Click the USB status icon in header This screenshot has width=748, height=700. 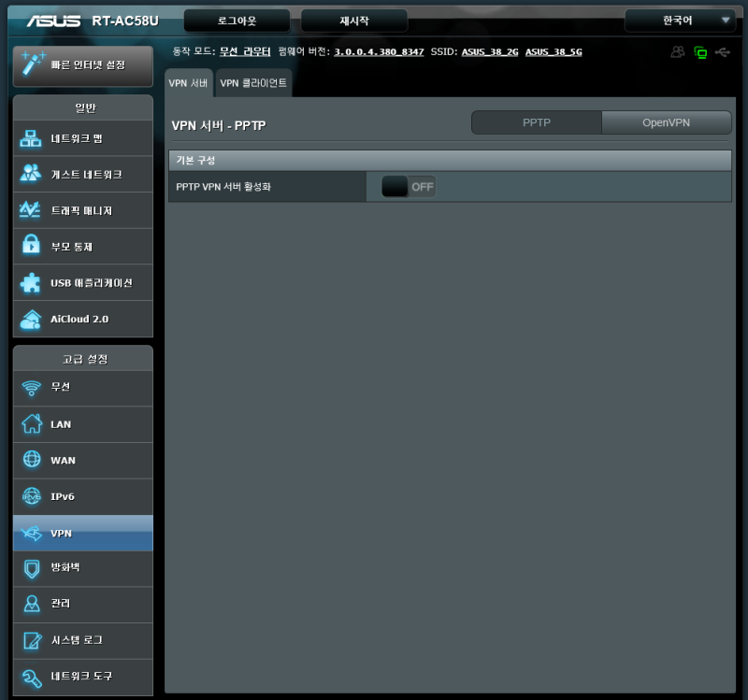pos(722,52)
